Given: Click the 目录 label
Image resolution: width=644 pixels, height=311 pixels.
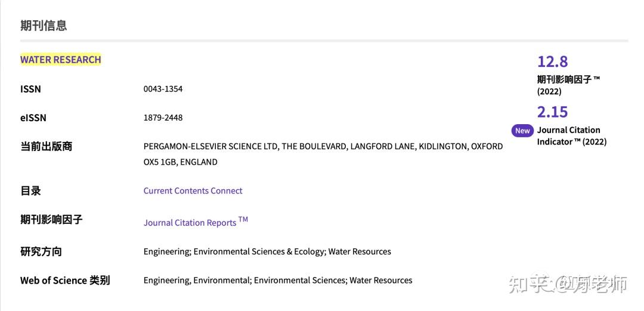Looking at the screenshot, I should pyautogui.click(x=30, y=190).
